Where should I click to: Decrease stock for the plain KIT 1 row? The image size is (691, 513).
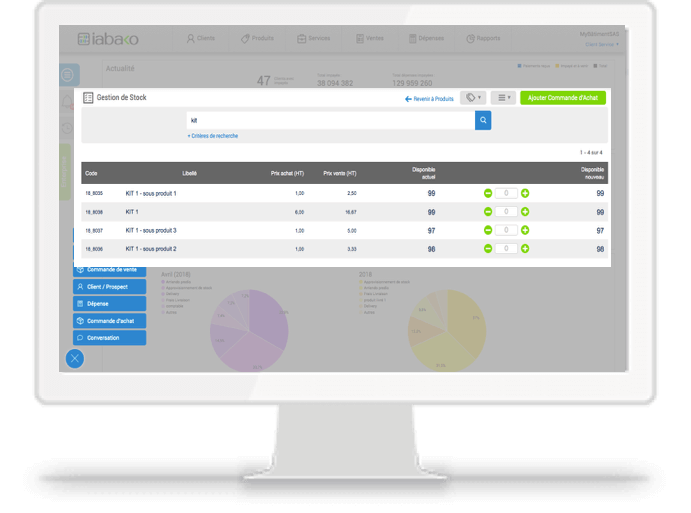coord(488,212)
